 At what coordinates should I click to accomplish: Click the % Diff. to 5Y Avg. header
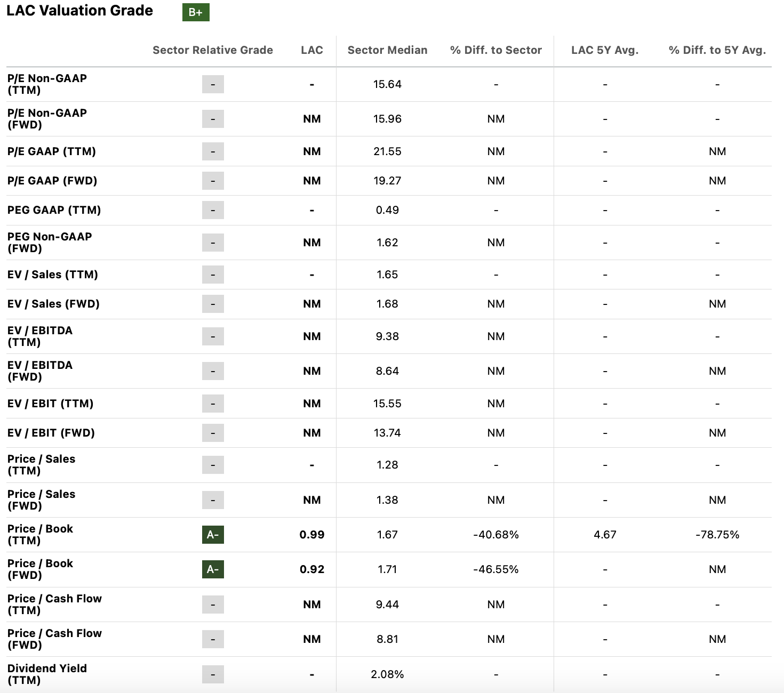tap(717, 50)
